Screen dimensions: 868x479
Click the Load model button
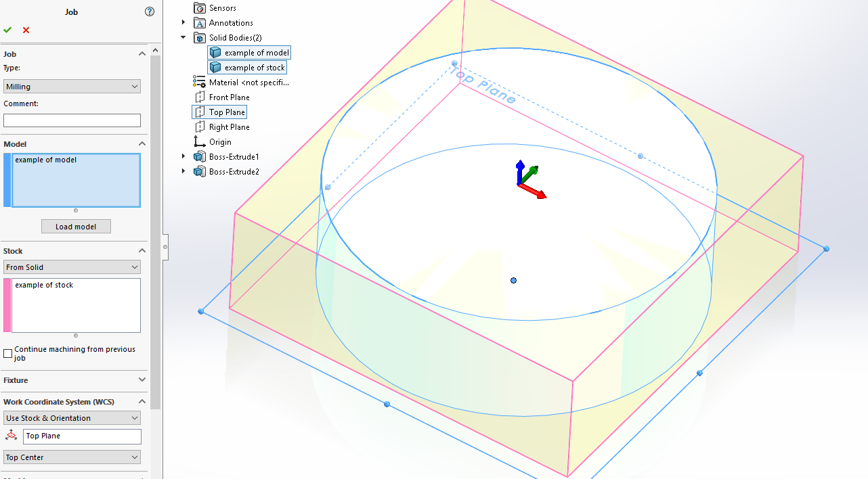coord(76,226)
